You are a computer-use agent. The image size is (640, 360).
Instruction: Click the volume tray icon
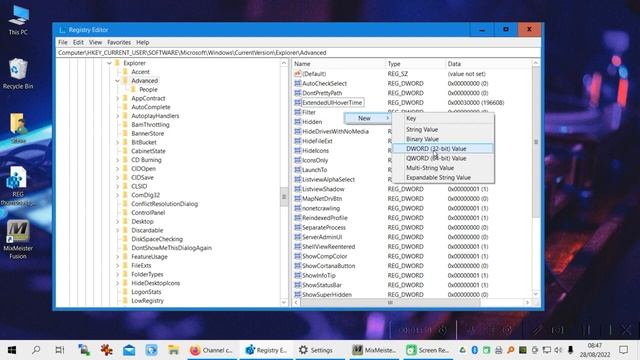[558, 350]
